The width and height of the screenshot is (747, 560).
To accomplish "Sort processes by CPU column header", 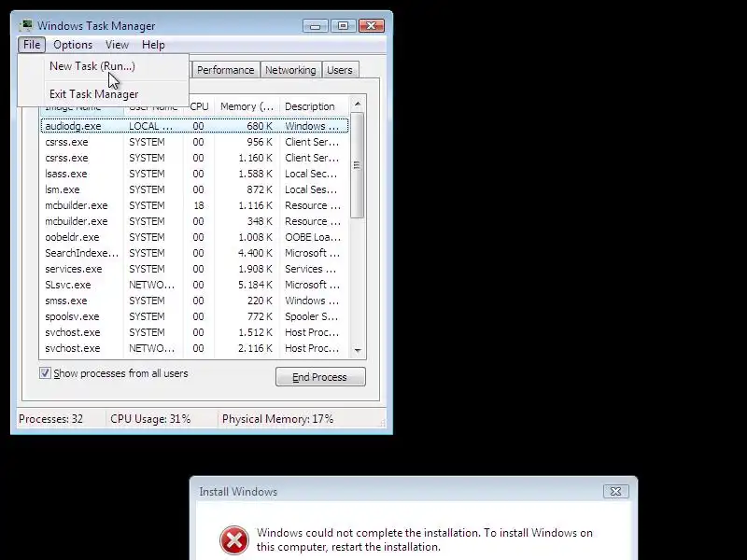I will (199, 106).
